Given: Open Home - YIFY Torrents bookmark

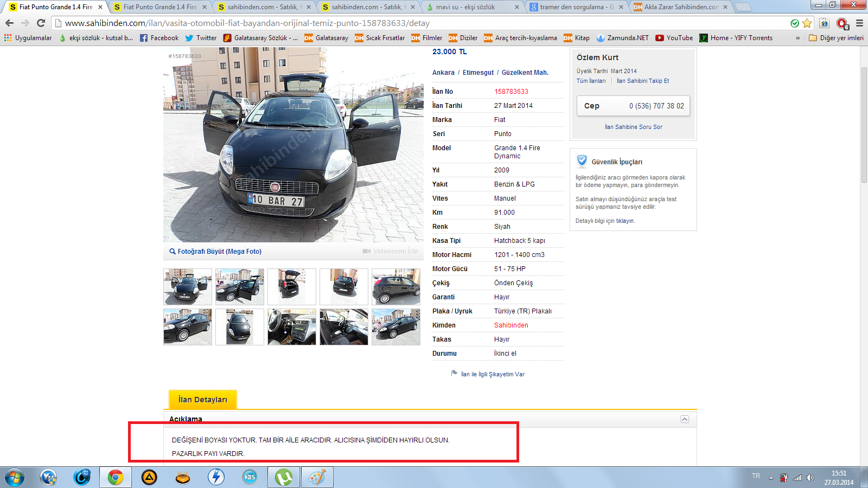Looking at the screenshot, I should tap(736, 38).
